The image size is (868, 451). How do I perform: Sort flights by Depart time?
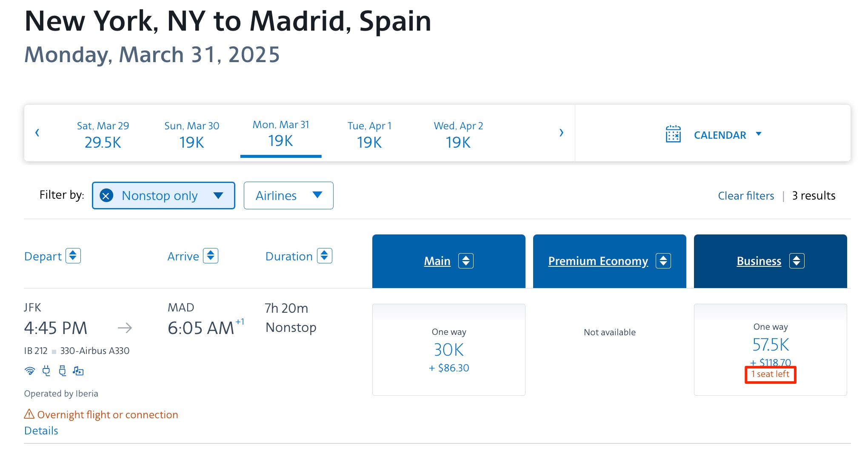[74, 256]
